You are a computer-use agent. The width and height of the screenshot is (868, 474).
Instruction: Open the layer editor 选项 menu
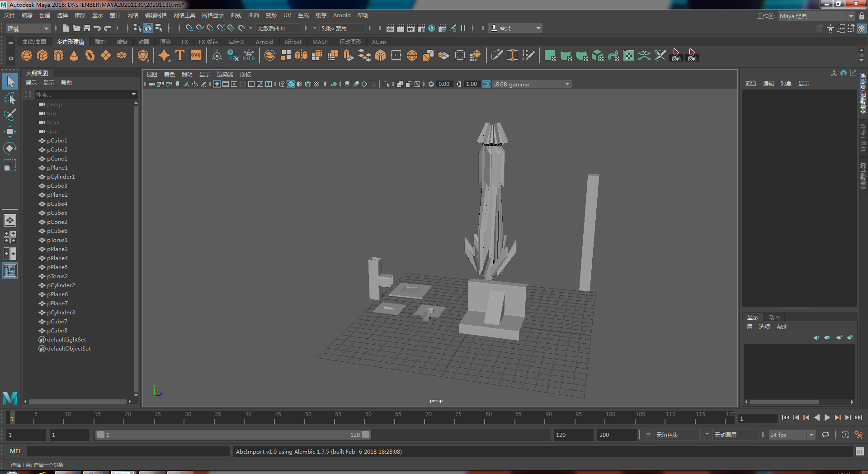764,327
